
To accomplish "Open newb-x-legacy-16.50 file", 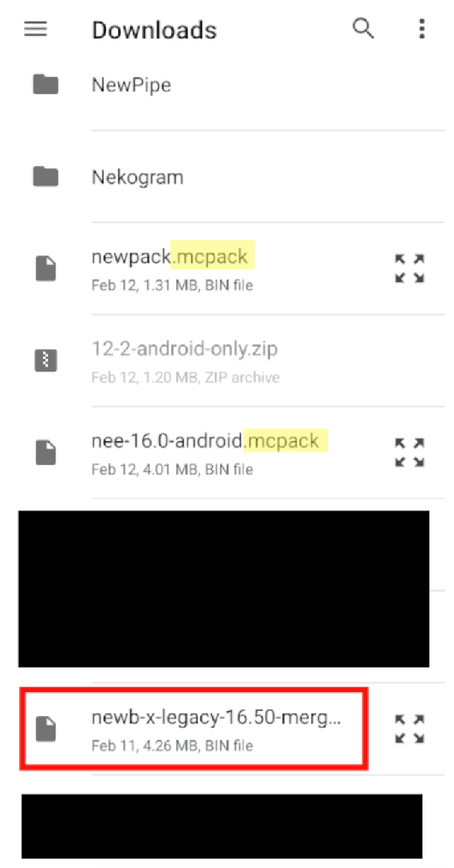I will [x=216, y=718].
